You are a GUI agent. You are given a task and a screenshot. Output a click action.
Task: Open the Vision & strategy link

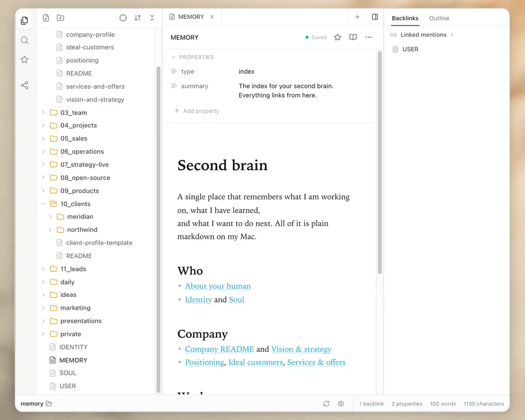[301, 349]
